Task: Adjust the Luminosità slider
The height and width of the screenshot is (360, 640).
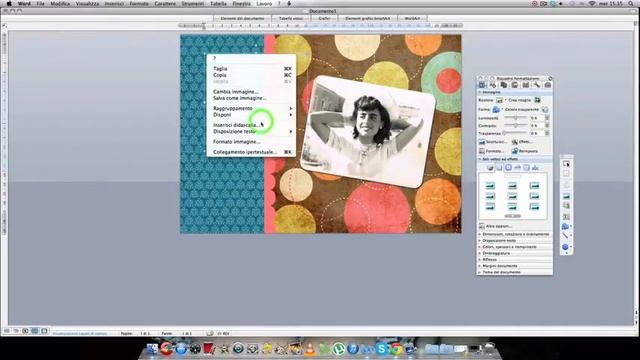Action: pos(516,118)
